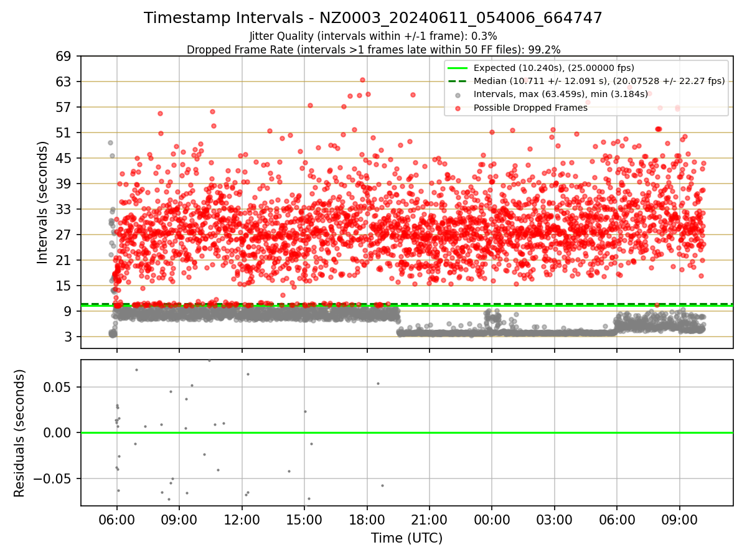Click the x-axis tick label '12:00'
This screenshot has width=747, height=560.
click(x=242, y=519)
